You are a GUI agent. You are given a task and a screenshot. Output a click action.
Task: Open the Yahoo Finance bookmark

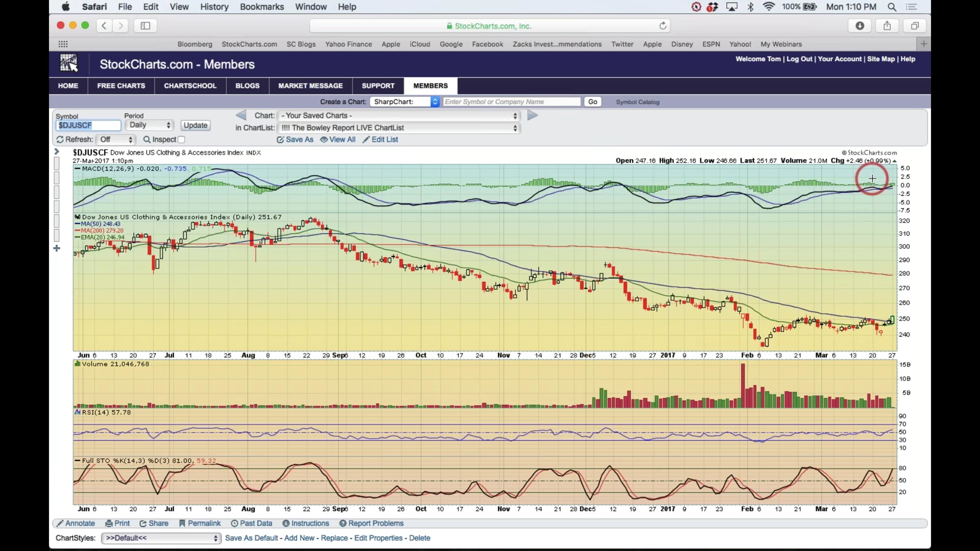tap(349, 44)
